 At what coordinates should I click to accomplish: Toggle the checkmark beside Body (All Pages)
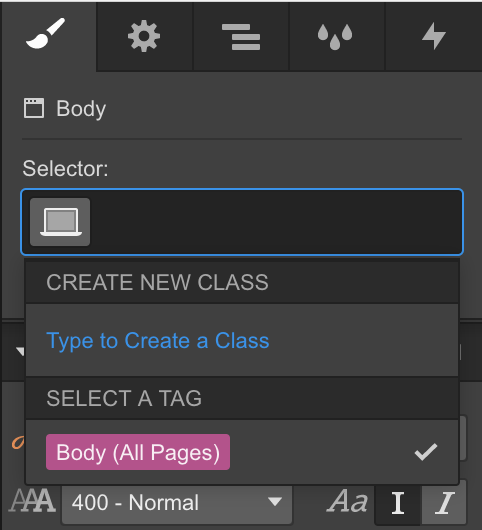tap(426, 452)
